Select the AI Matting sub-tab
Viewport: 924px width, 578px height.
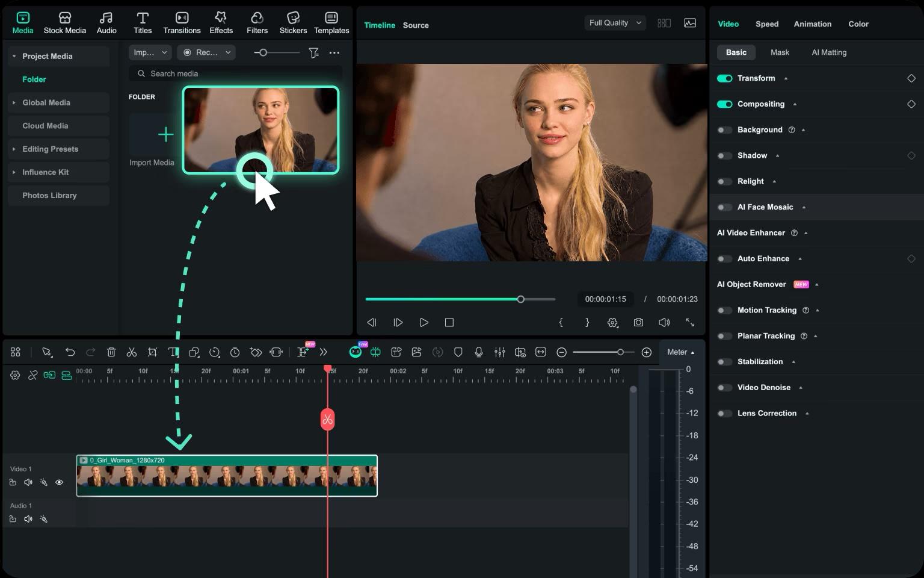tap(829, 52)
